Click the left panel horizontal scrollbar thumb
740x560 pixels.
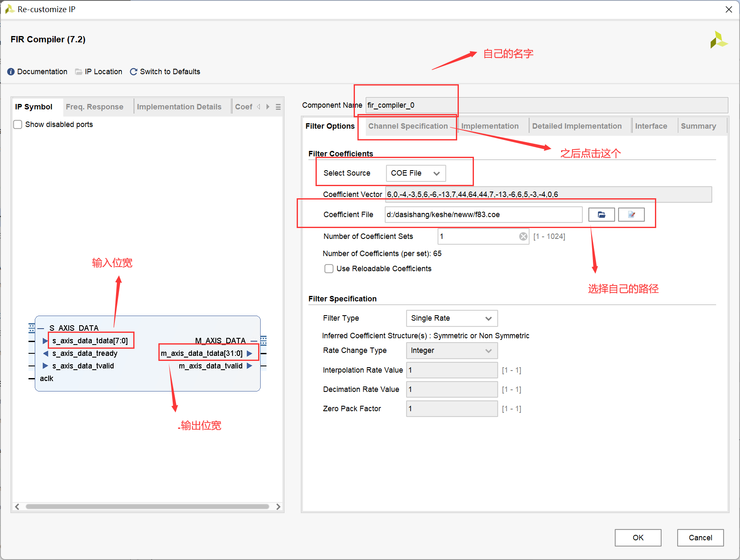[x=147, y=507]
